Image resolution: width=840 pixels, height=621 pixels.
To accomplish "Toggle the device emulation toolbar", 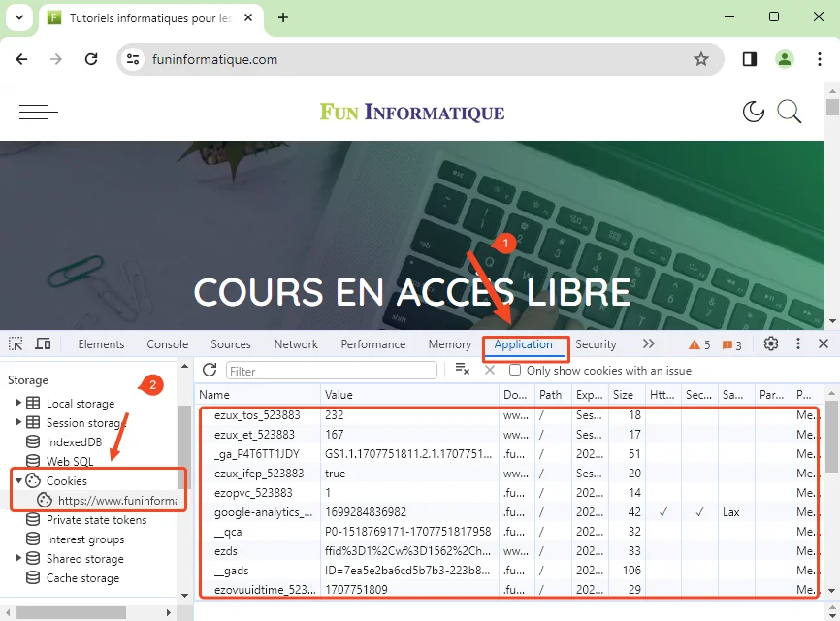I will [x=42, y=343].
